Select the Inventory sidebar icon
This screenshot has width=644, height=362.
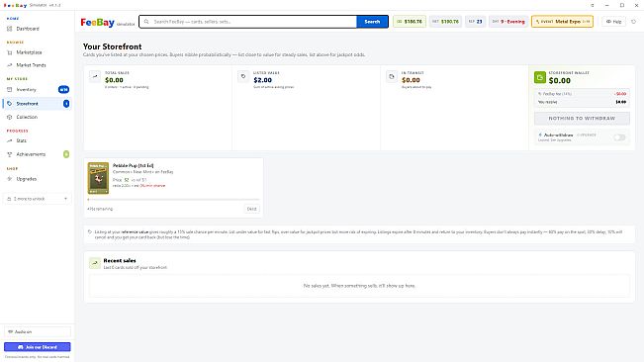(10, 89)
